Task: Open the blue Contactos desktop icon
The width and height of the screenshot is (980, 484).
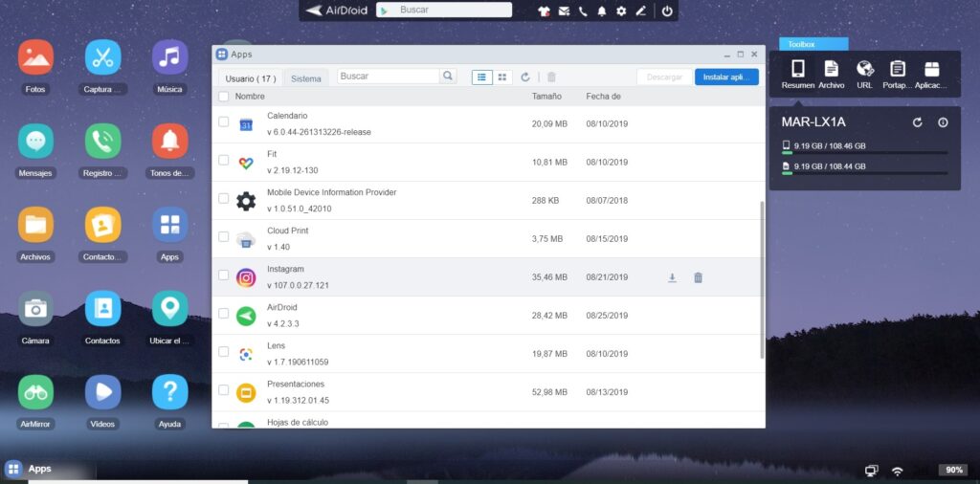Action: (102, 309)
